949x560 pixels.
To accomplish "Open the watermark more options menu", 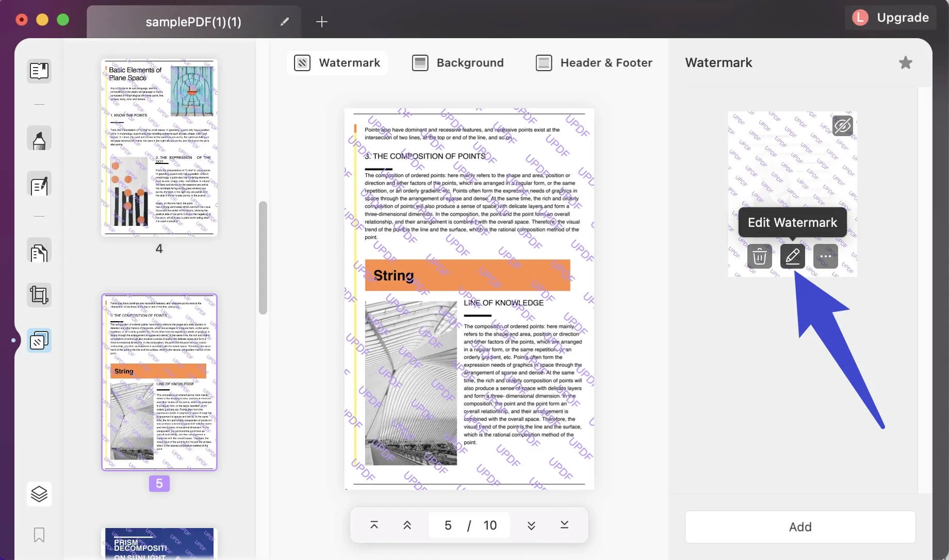I will (825, 256).
